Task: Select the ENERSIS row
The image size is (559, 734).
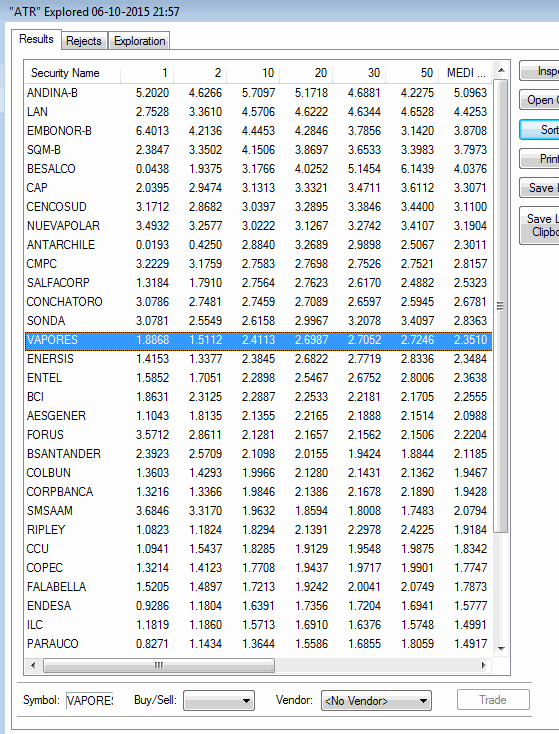Action: click(258, 359)
